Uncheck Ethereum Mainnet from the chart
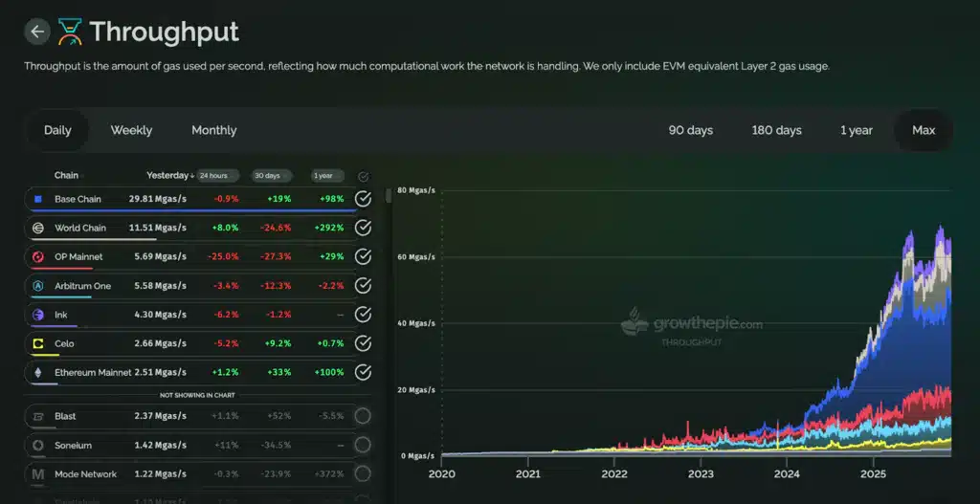 pos(363,373)
